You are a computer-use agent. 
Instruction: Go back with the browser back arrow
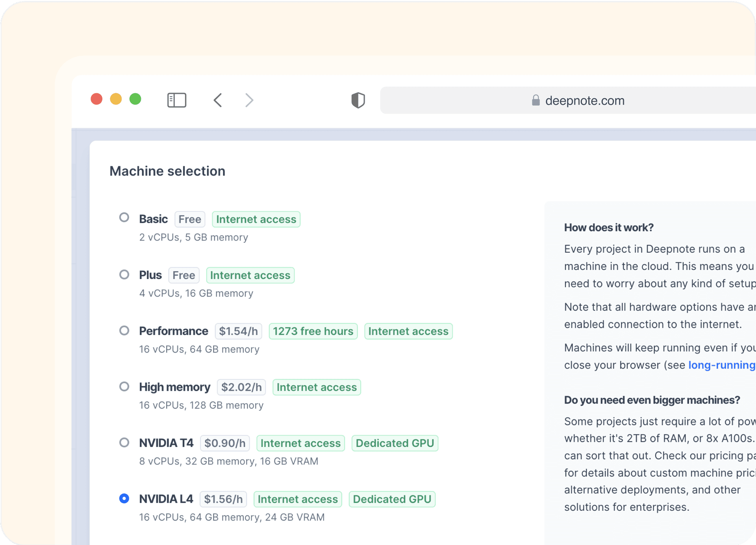coord(218,100)
